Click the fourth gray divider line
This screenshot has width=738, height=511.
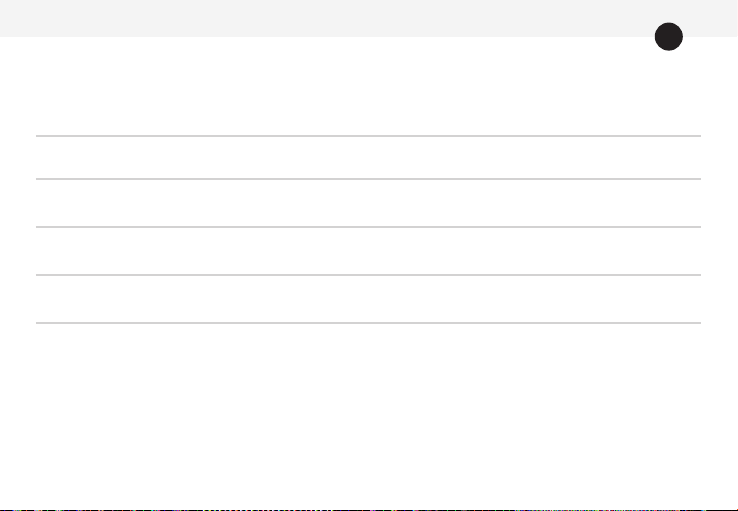coord(369,275)
